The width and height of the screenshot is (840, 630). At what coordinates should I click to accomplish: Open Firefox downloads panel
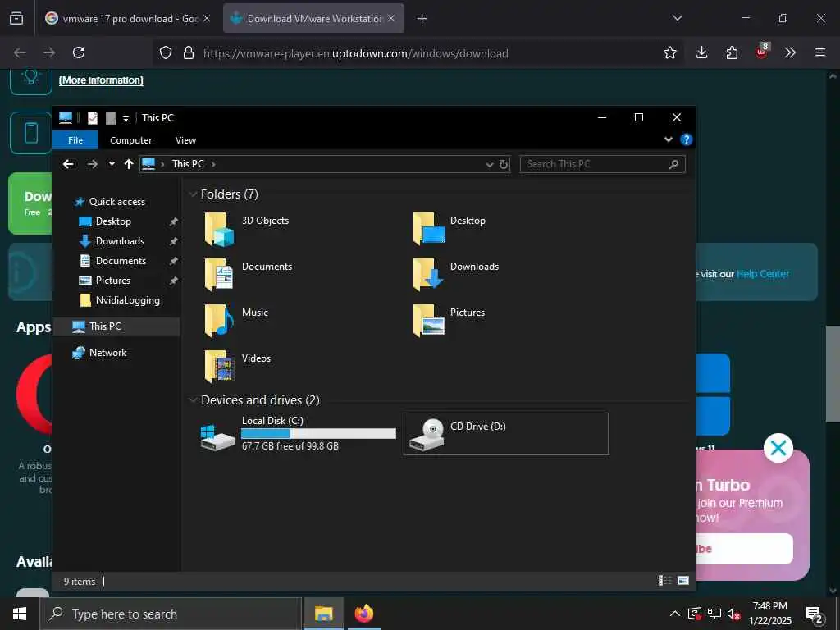(x=702, y=52)
